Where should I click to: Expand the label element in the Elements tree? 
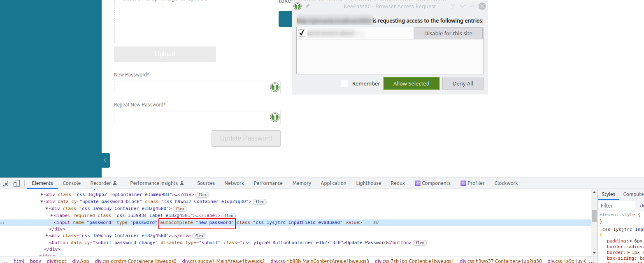[x=51, y=215]
